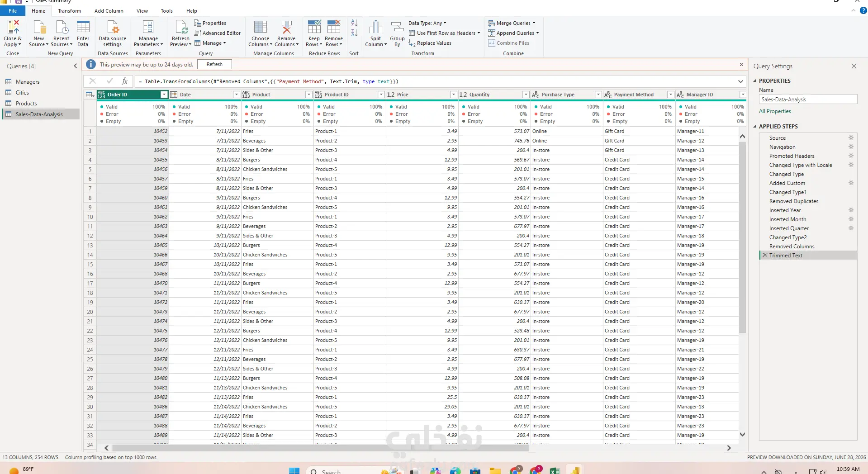Viewport: 868px width, 474px height.
Task: Open the Purchase Type column filter dropdown
Action: point(598,95)
